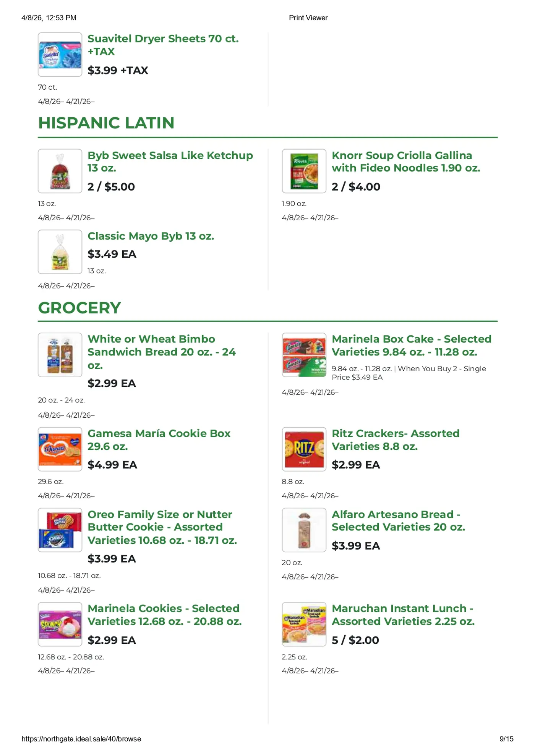
Task: Click the Oreo and Nutter Butter image
Action: (x=60, y=530)
